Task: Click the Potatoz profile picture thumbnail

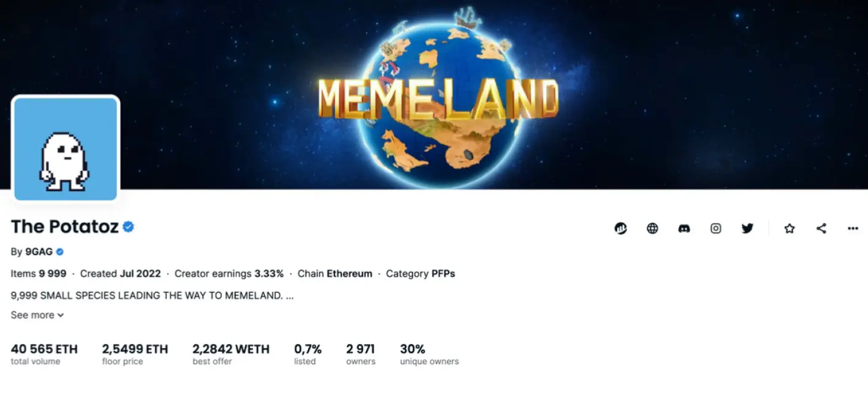Action: [66, 149]
